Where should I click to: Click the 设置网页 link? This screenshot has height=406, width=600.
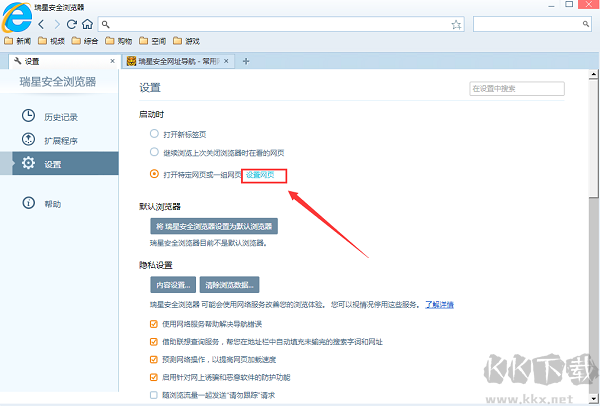point(260,175)
